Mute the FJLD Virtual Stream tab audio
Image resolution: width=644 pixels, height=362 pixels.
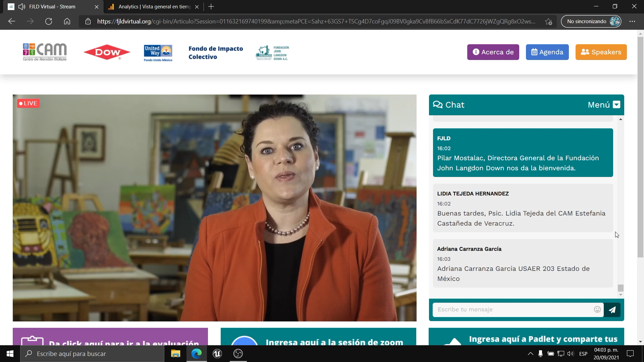point(21,6)
